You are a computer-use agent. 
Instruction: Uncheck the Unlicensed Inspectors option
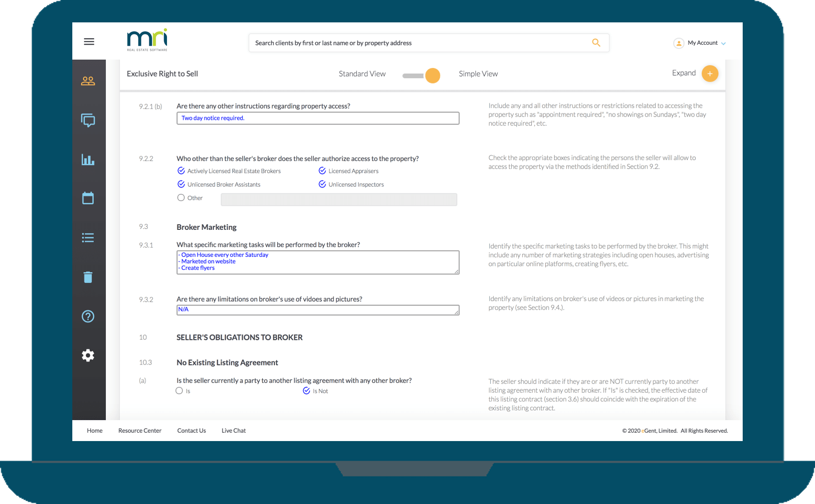point(322,184)
